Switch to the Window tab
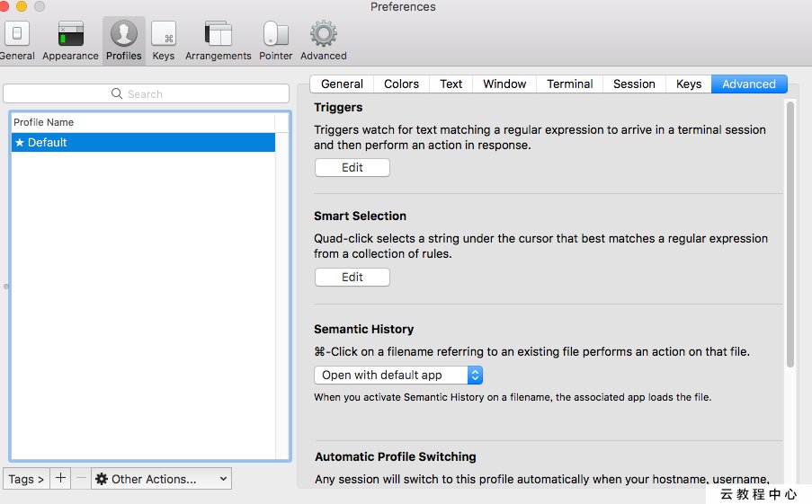The width and height of the screenshot is (812, 504). tap(504, 84)
